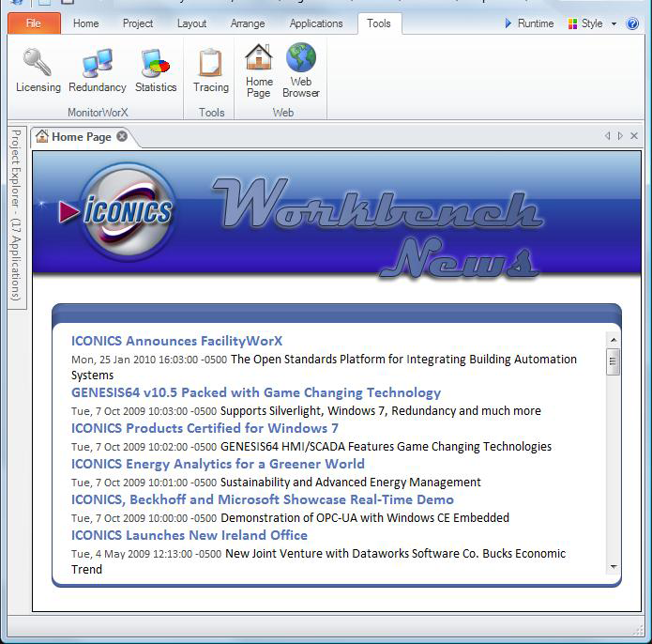Screen dimensions: 652x644
Task: Close the active document with the X
Action: pos(634,135)
